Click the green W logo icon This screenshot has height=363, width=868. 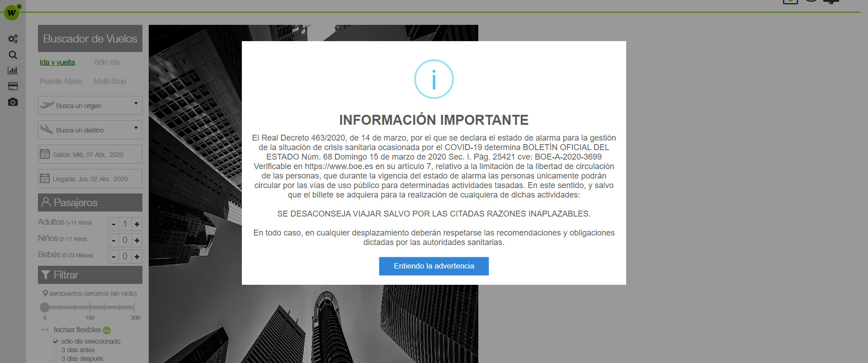click(12, 13)
